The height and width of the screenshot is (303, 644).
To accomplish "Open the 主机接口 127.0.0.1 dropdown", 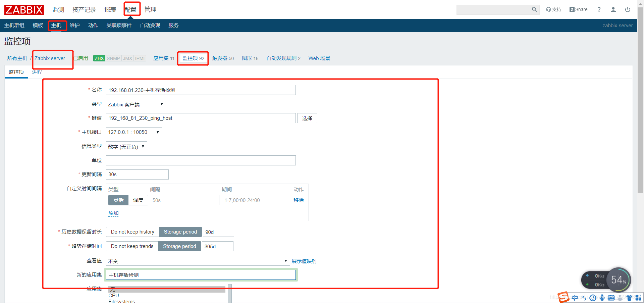I will coord(134,132).
